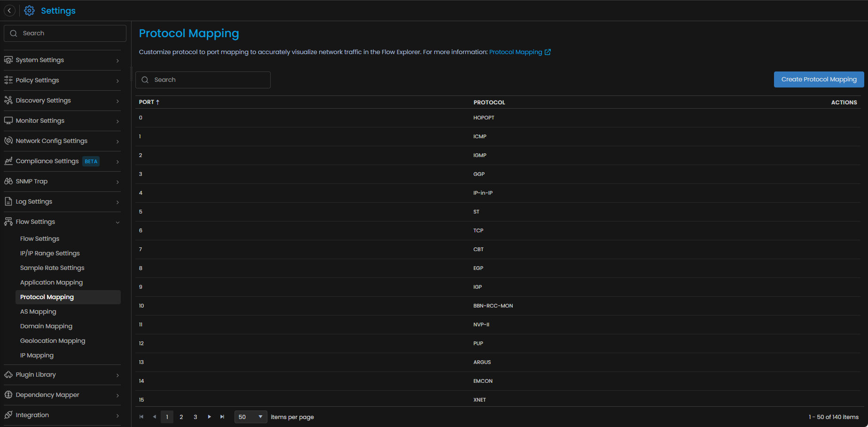Click the XNET protocol cell
Image resolution: width=868 pixels, height=427 pixels.
[x=480, y=400]
